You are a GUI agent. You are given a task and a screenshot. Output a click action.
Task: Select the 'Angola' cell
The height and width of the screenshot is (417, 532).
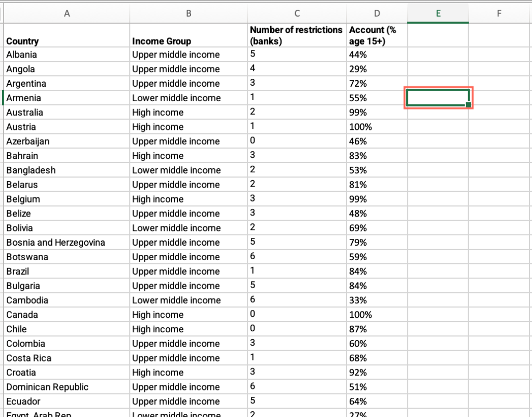[66, 69]
